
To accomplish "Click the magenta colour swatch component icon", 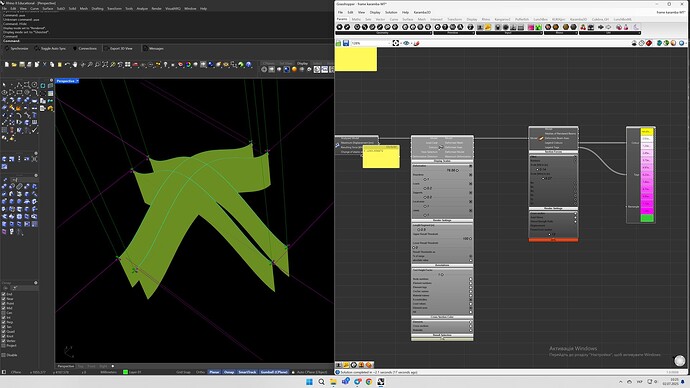I will (x=531, y=27).
